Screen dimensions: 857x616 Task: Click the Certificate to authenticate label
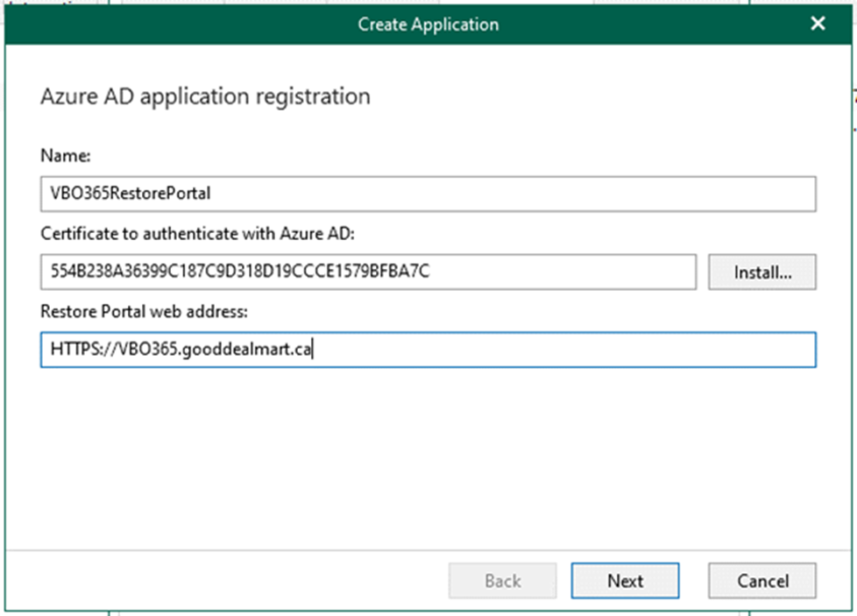197,233
